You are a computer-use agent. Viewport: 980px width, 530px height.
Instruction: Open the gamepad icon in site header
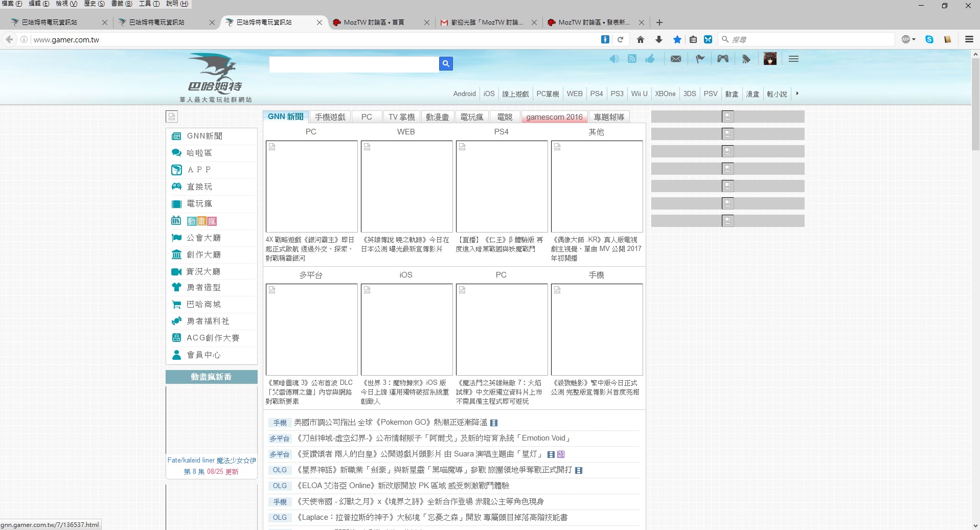tap(722, 59)
